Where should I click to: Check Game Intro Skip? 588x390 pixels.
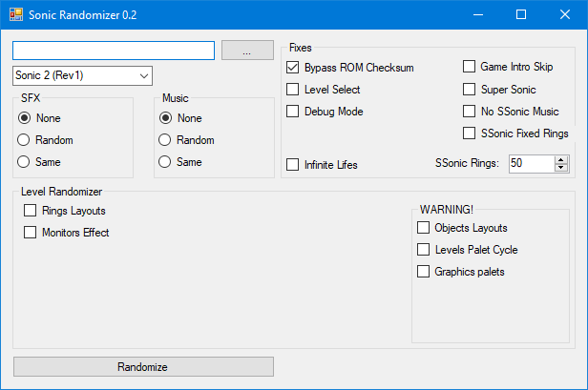(x=470, y=67)
